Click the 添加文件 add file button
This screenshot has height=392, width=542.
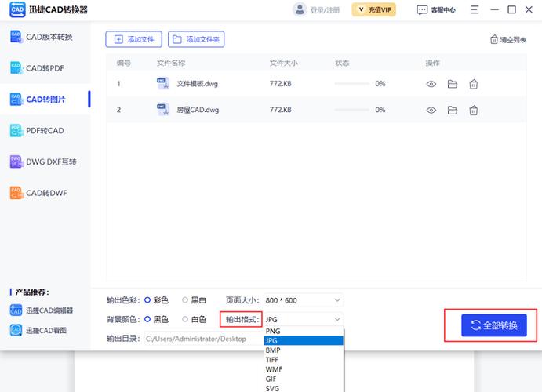(x=134, y=39)
